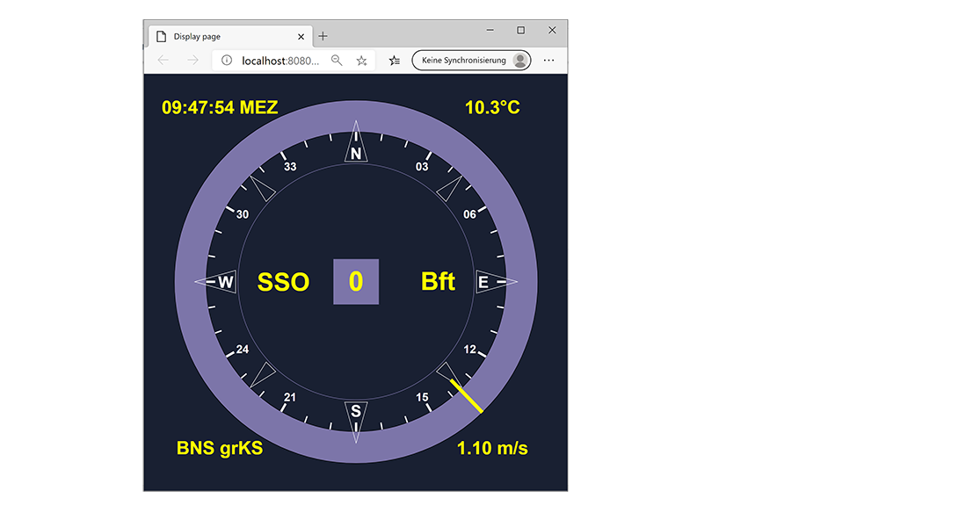Open the browser settings ellipsis menu

tap(549, 61)
